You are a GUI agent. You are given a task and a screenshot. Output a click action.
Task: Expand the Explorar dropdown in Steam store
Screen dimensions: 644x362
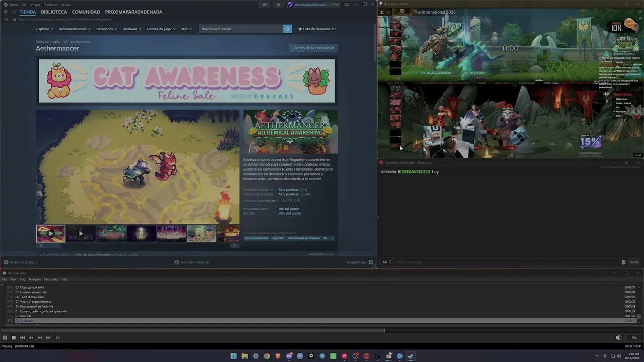tap(44, 29)
